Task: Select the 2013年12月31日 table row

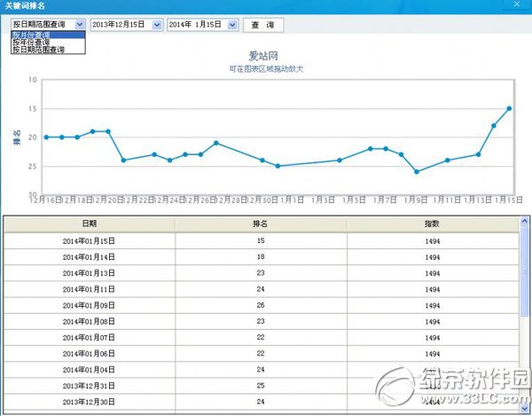Action: click(261, 386)
